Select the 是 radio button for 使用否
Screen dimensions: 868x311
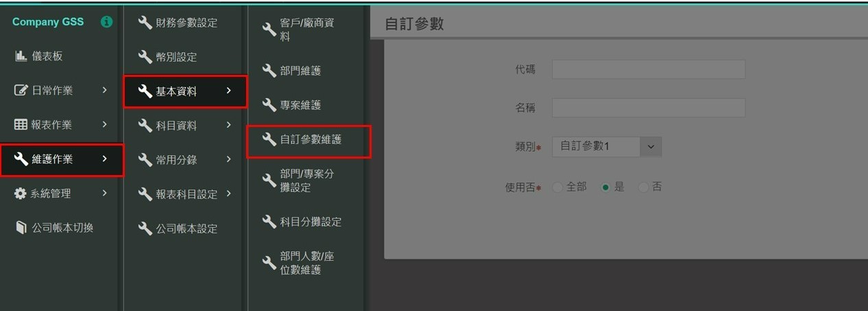coord(605,187)
